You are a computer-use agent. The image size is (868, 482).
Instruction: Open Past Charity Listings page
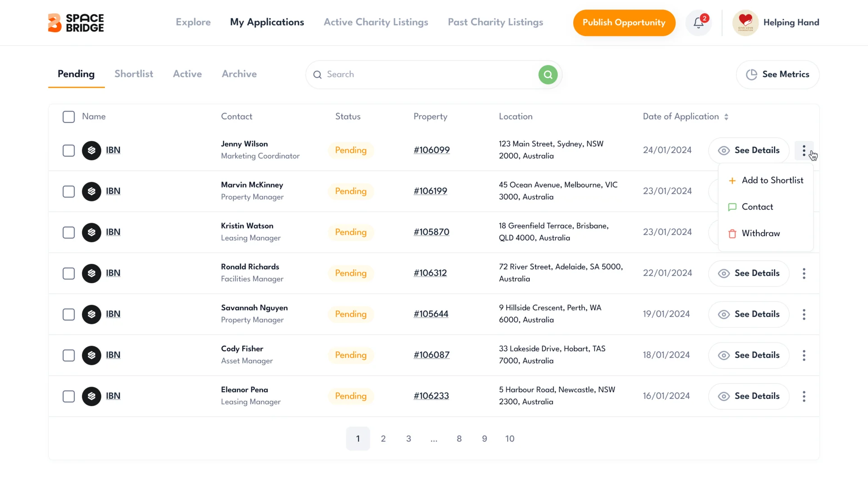495,22
